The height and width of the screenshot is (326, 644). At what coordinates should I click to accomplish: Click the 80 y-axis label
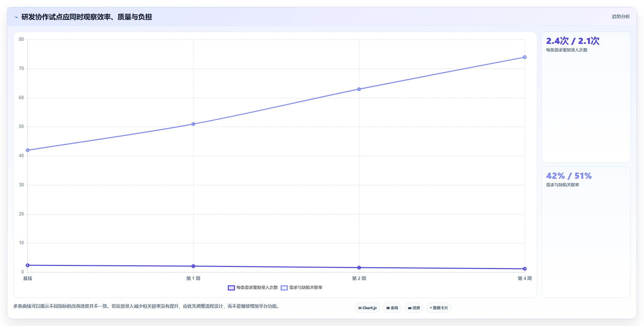21,39
